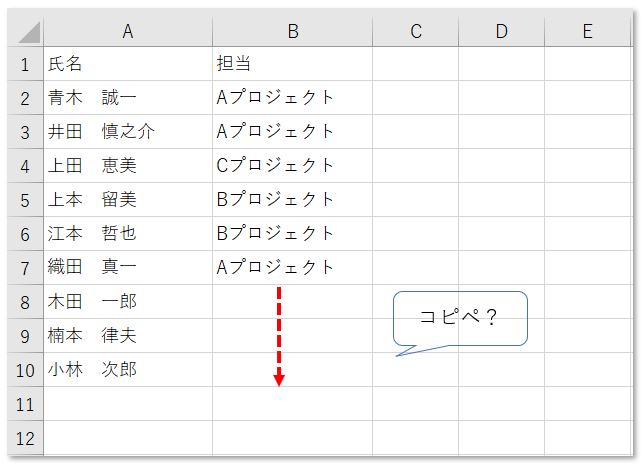This screenshot has height=466, width=644.
Task: Select column C header
Action: click(415, 32)
